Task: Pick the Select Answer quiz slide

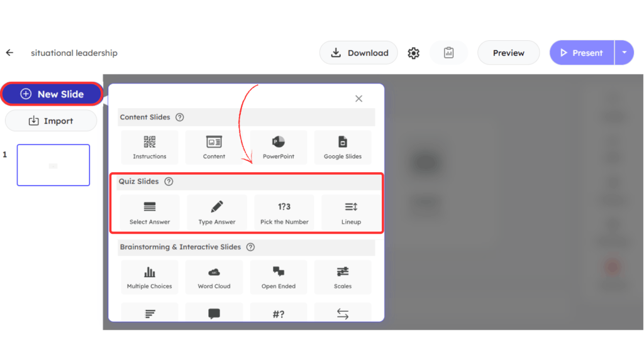Action: [x=150, y=212]
